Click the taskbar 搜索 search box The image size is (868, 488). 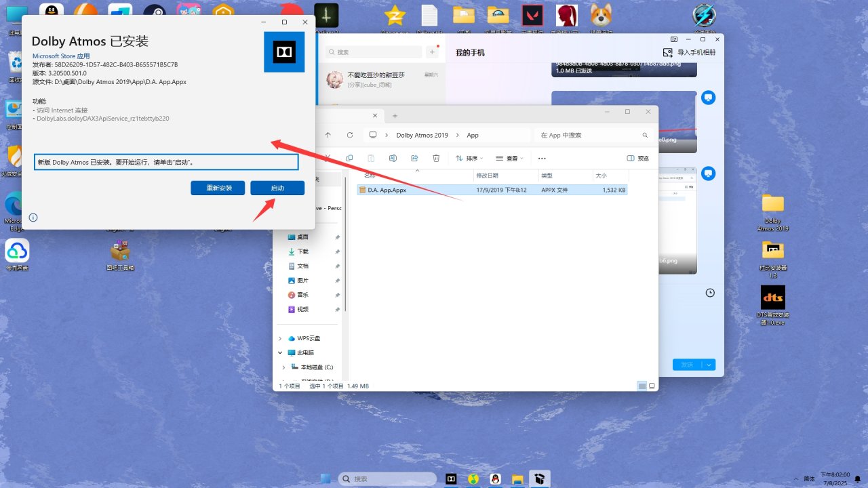point(387,479)
